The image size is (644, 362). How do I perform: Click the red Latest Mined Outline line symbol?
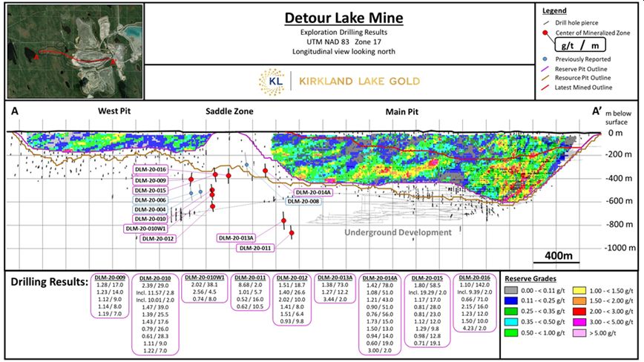545,88
